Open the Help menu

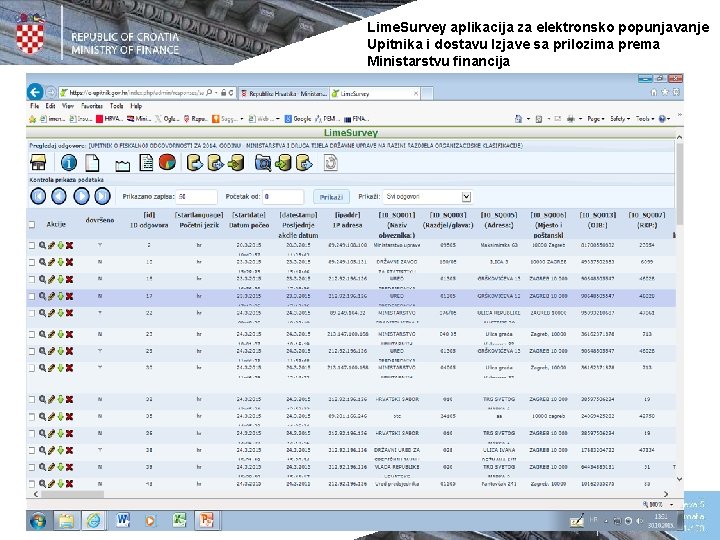click(136, 106)
